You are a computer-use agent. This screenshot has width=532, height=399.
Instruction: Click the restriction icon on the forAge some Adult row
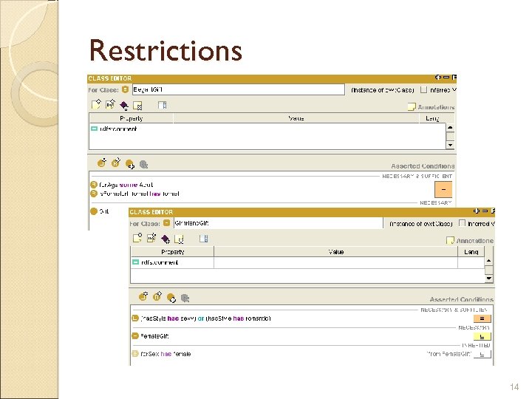click(94, 185)
